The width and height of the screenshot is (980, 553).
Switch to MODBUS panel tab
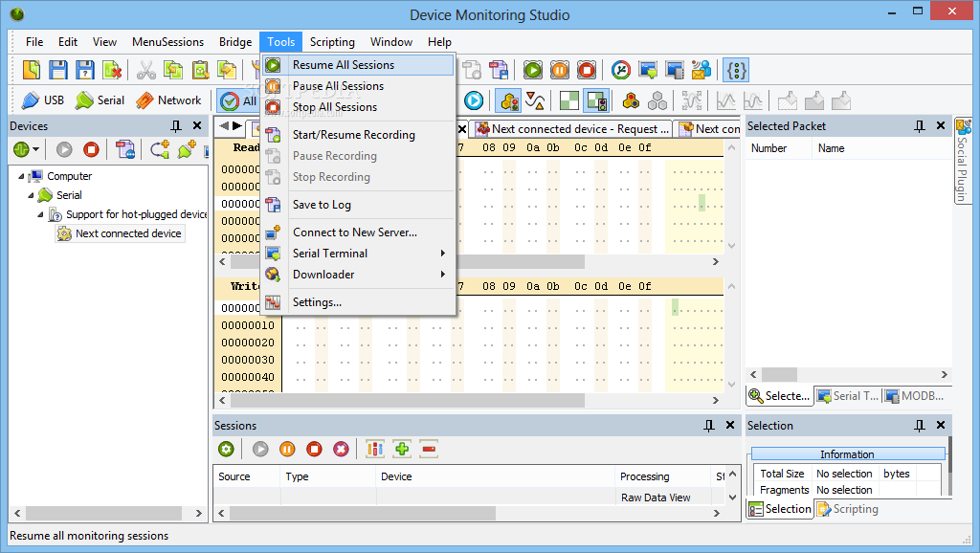914,396
